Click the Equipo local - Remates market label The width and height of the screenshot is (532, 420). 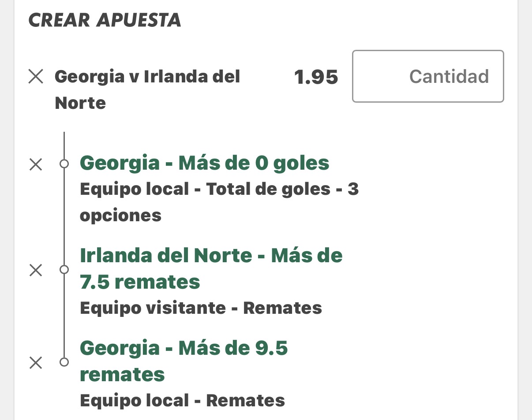tap(182, 401)
